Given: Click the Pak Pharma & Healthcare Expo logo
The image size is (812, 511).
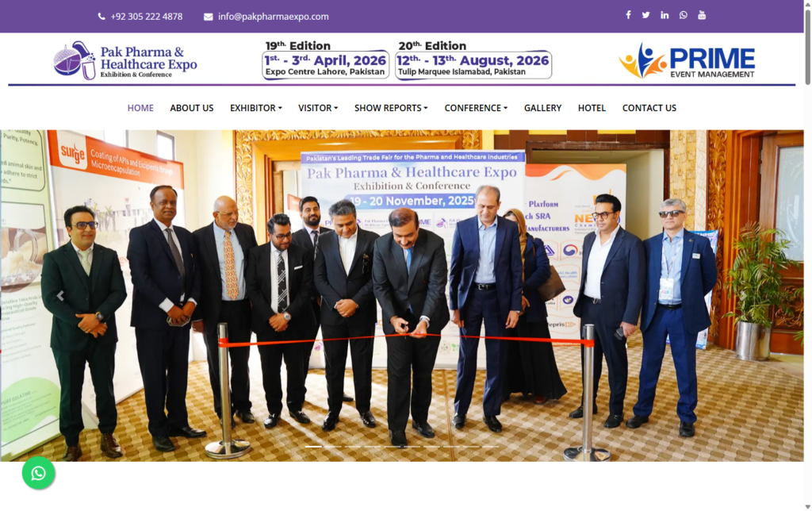Looking at the screenshot, I should pyautogui.click(x=125, y=60).
